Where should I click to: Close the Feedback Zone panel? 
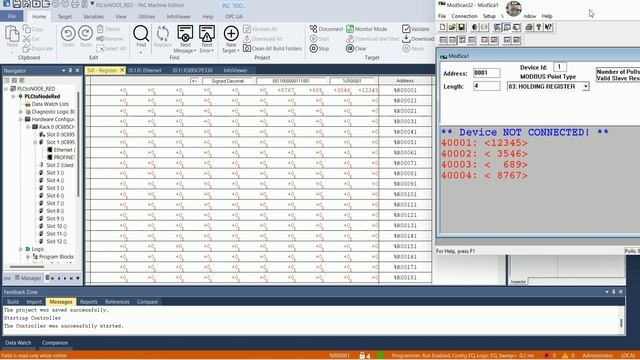point(621,292)
